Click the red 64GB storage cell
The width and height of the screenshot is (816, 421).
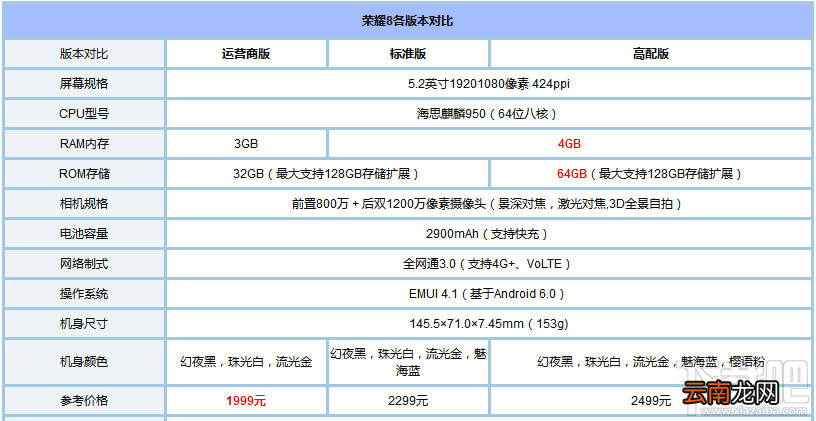[x=651, y=174]
